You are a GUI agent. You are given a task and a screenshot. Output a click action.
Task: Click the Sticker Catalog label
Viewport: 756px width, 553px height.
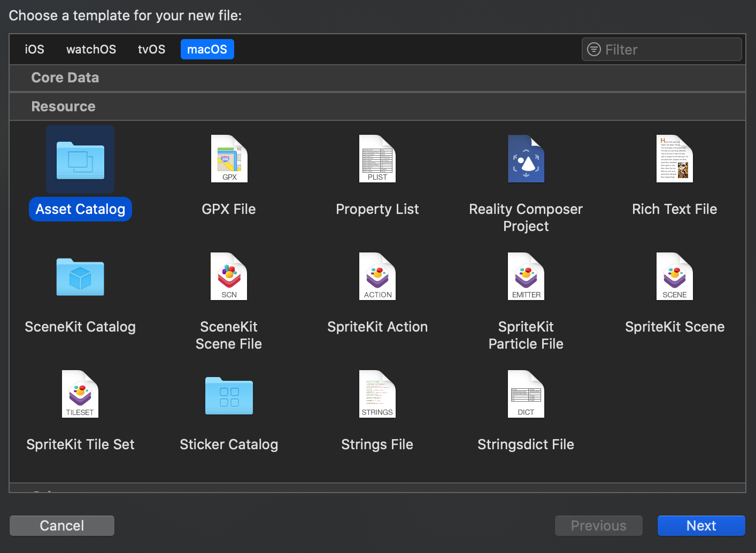(x=229, y=444)
